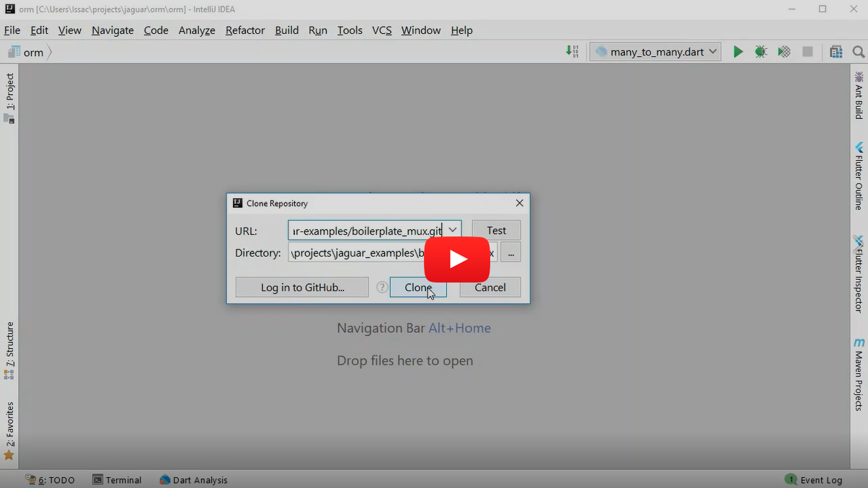This screenshot has height=488, width=868.
Task: Open the Ant Build side panel
Action: [859, 94]
